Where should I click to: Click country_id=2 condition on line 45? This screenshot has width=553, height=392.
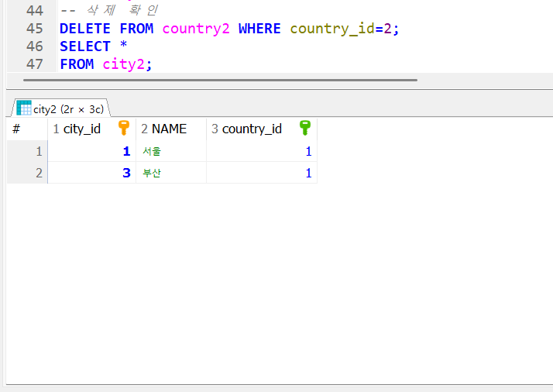pyautogui.click(x=341, y=28)
